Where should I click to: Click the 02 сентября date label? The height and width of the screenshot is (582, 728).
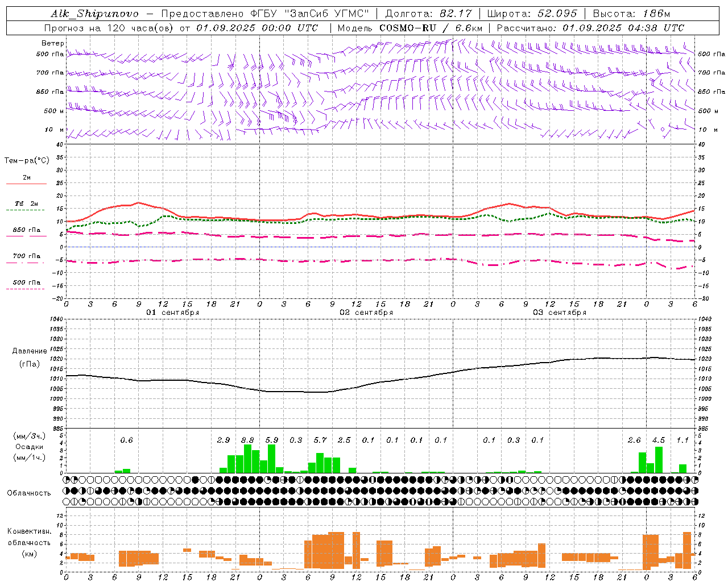(366, 313)
